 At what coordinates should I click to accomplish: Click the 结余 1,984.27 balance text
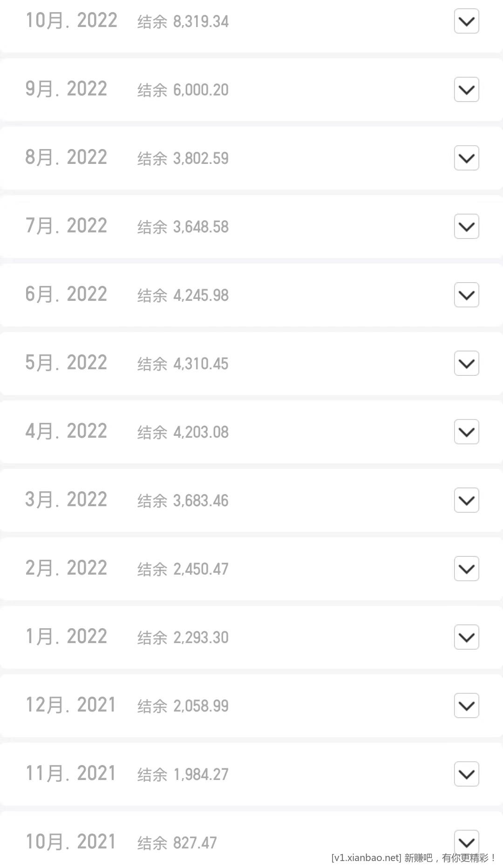point(183,774)
